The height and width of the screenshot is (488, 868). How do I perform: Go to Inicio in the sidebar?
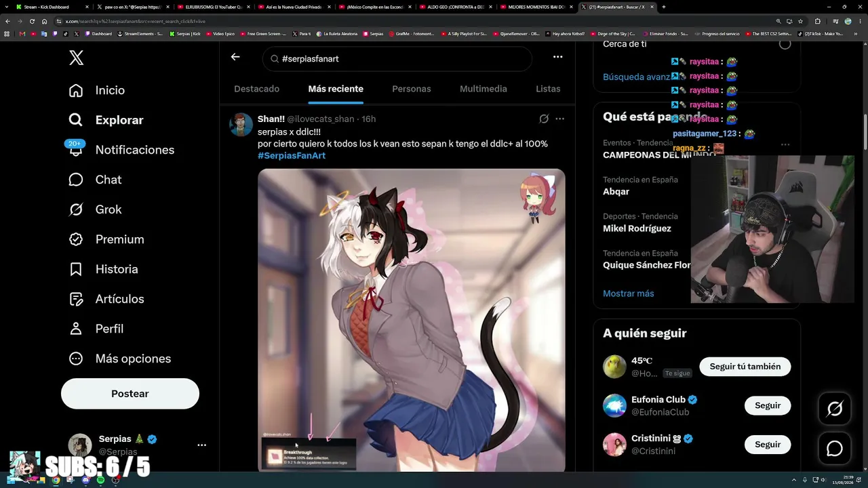pos(97,90)
